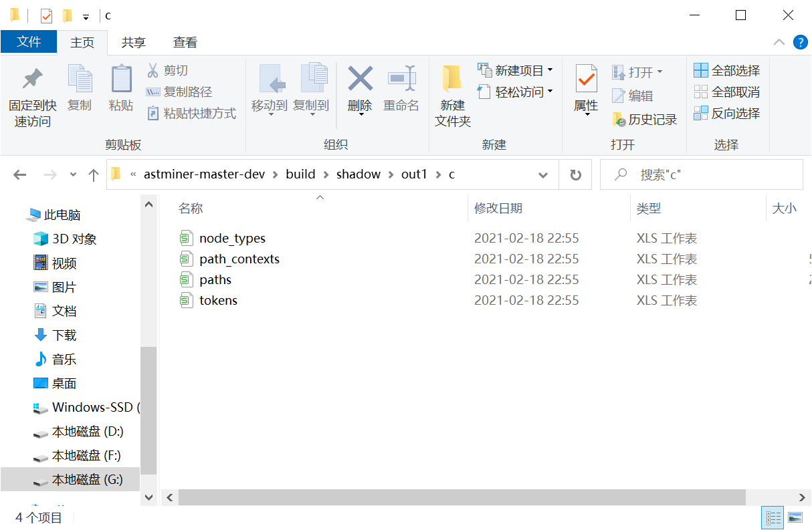Go Up one folder level arrow
This screenshot has width=812, height=530.
click(94, 175)
